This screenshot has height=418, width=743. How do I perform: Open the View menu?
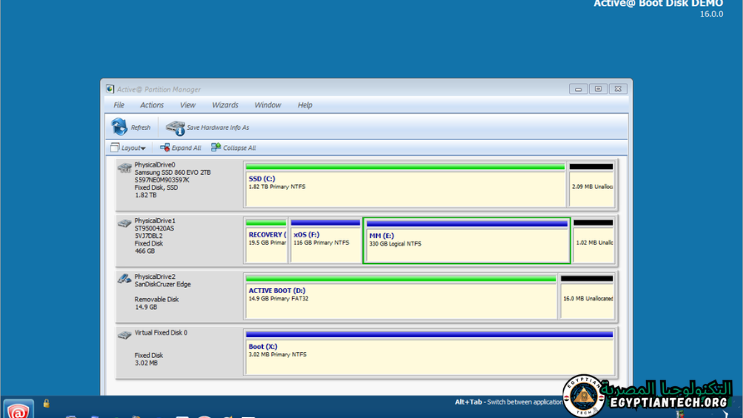pyautogui.click(x=187, y=105)
